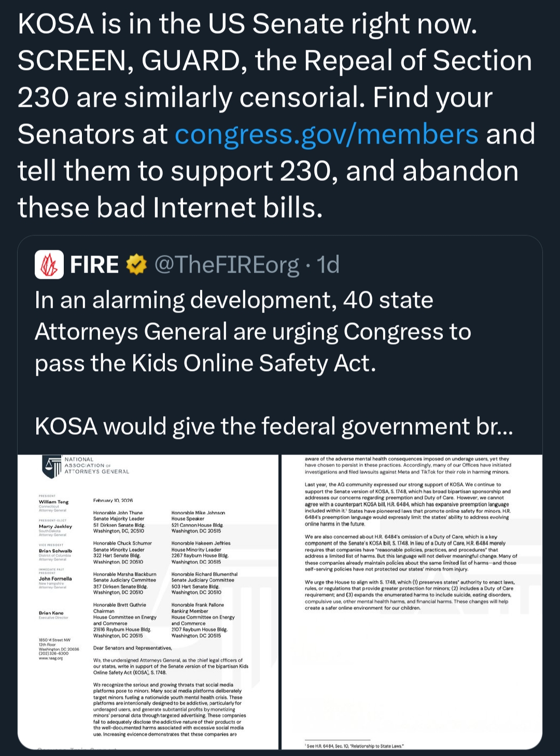Open the congress.gov/members link
This screenshot has height=756, width=560.
tap(326, 134)
